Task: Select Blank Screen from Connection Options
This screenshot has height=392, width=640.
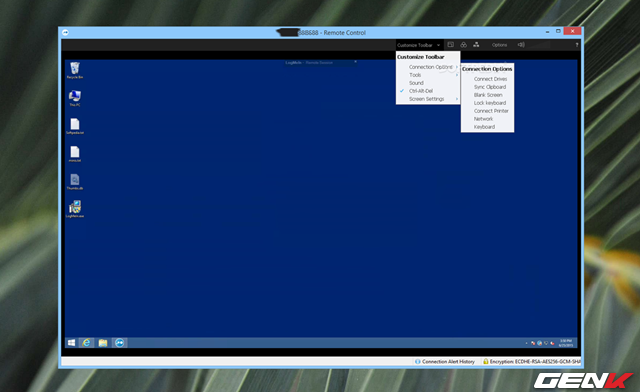Action: pyautogui.click(x=487, y=95)
